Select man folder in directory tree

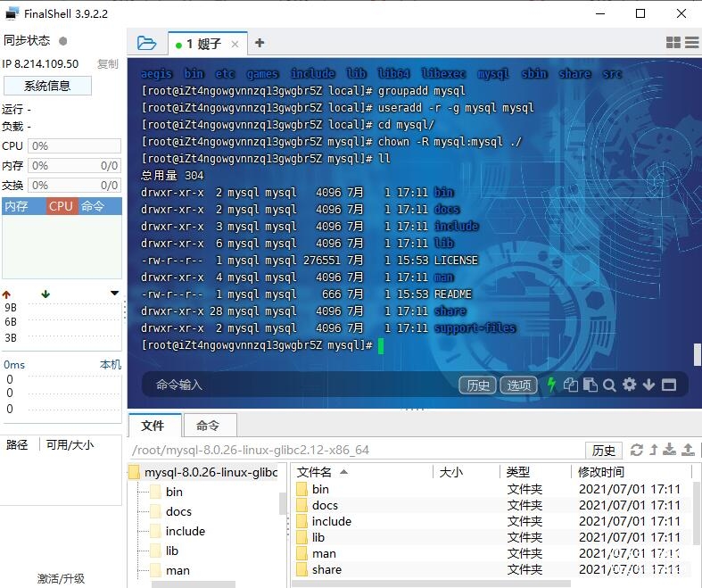pyautogui.click(x=170, y=570)
